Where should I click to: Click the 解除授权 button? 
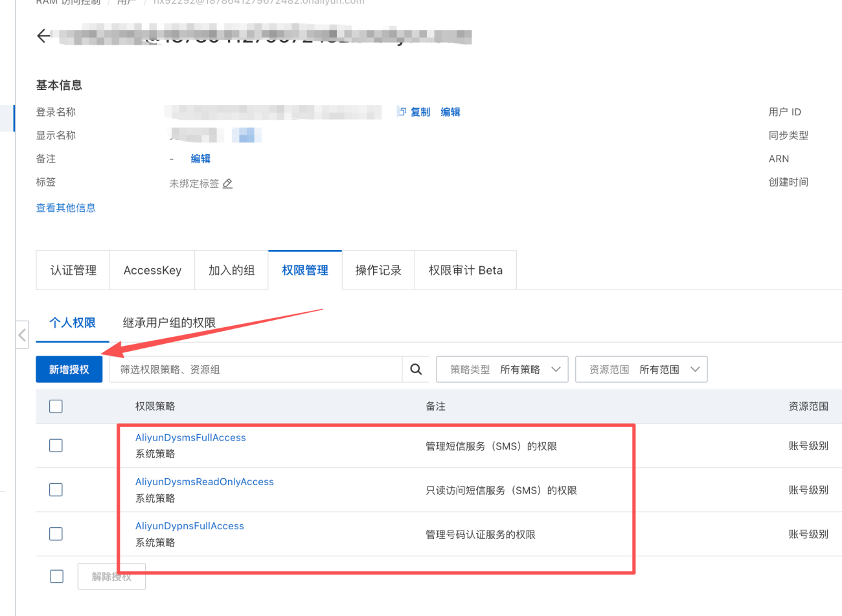point(111,576)
